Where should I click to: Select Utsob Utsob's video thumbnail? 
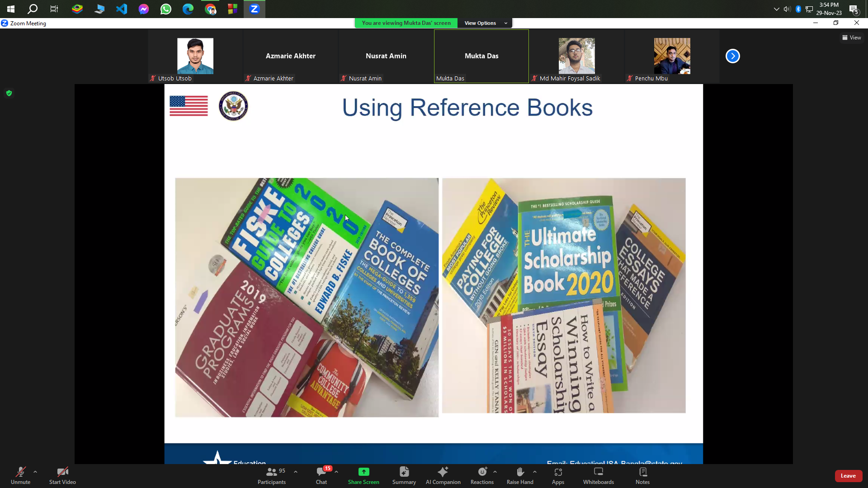pyautogui.click(x=195, y=56)
